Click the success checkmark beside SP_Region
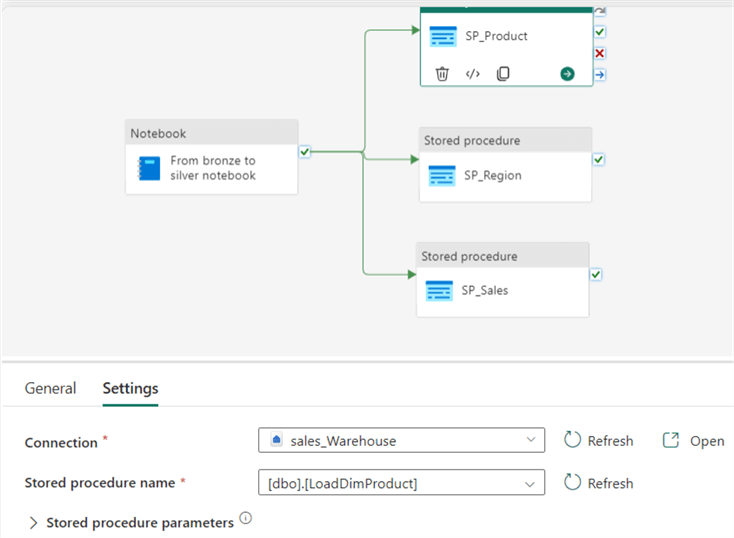Viewport: 734px width, 538px height. pyautogui.click(x=598, y=159)
